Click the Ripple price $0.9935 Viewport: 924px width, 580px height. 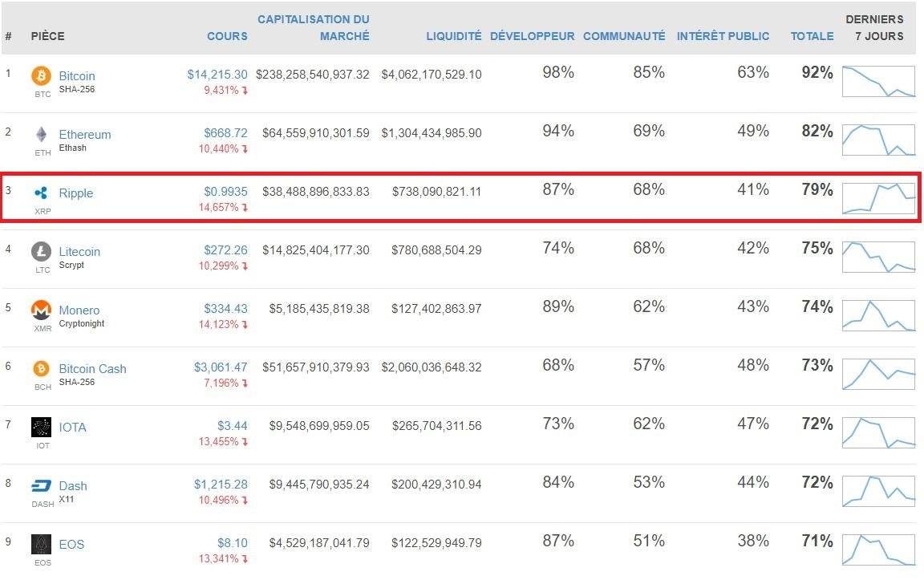[225, 192]
